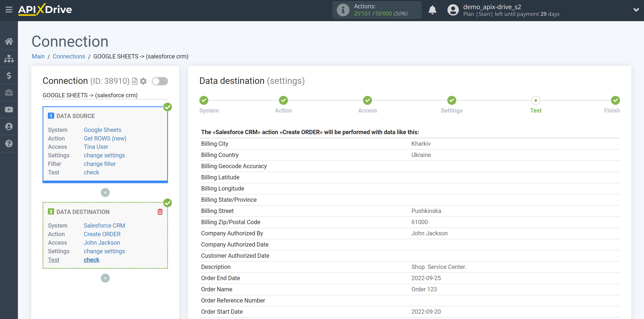644x319 pixels.
Task: Open Google Sheets source system link
Action: [x=102, y=130]
